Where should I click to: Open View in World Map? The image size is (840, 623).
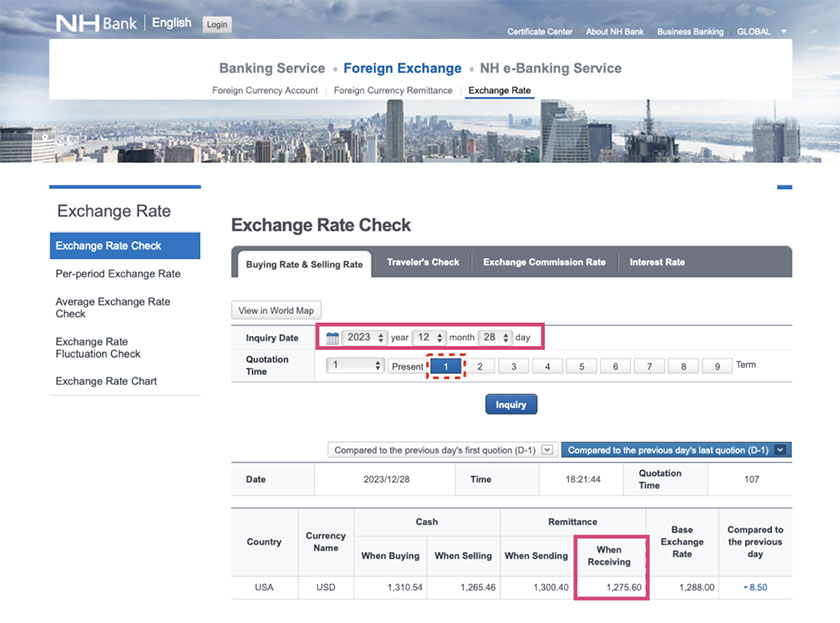(x=276, y=311)
